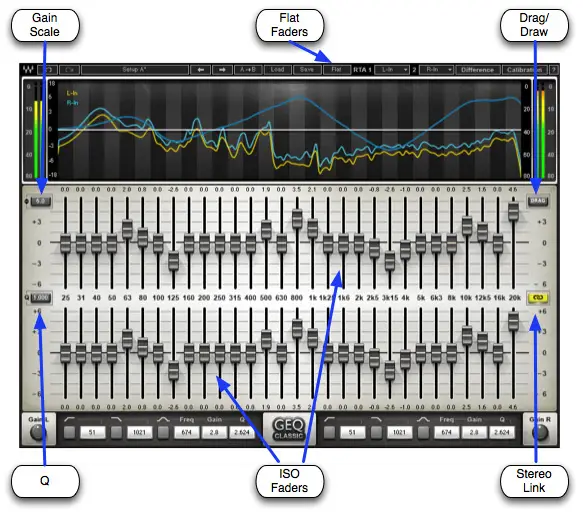
Task: Go to the next preset with the right arrow
Action: [222, 70]
